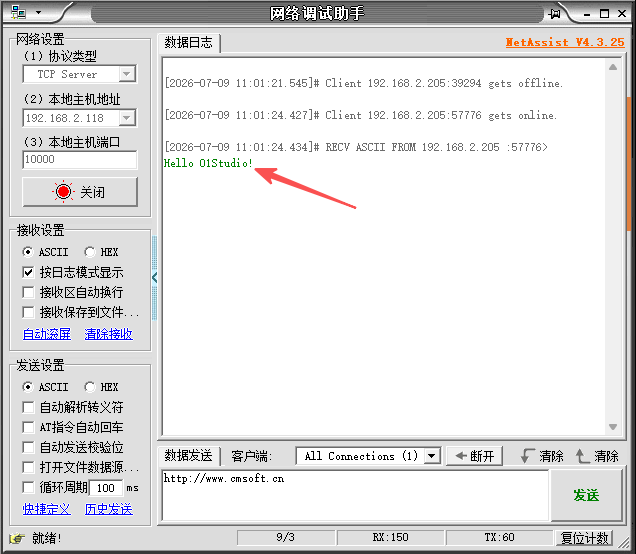Enable AT指令自动回车 checkbox
Viewport: 636px width, 554px height.
pos(28,427)
